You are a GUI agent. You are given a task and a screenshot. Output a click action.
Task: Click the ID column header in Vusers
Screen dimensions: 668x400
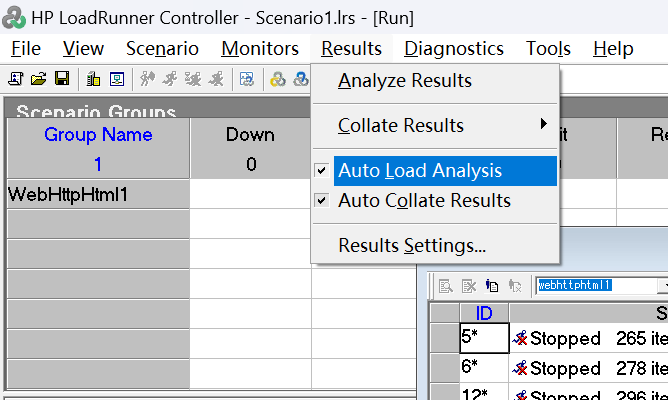(x=484, y=313)
